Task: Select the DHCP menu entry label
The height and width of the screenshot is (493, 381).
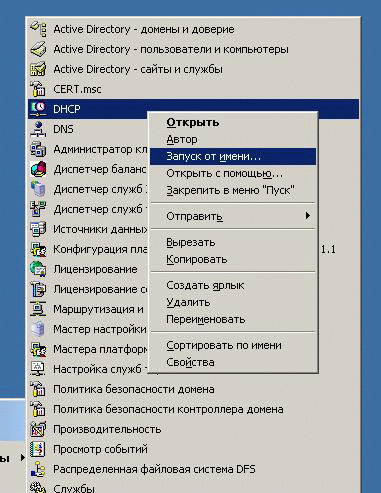Action: point(67,109)
